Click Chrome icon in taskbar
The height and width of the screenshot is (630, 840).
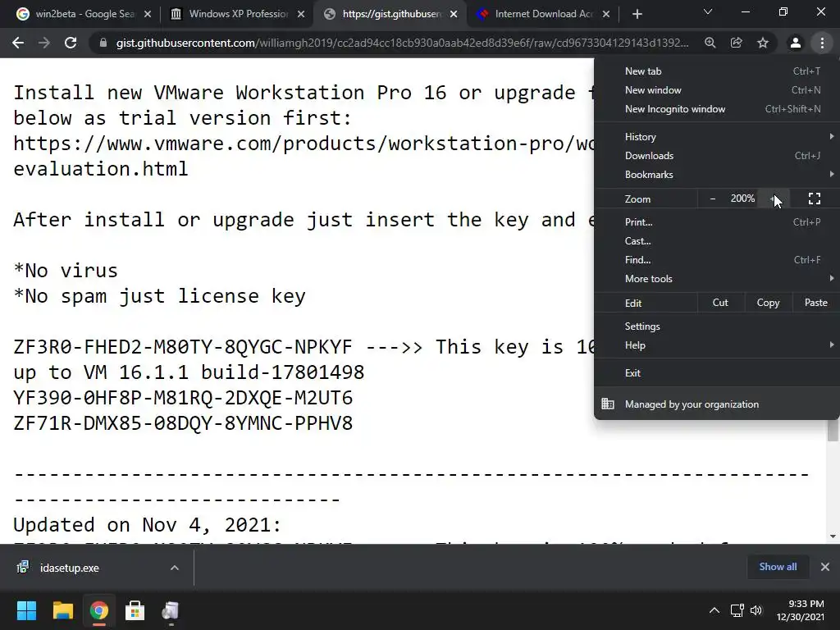point(98,610)
